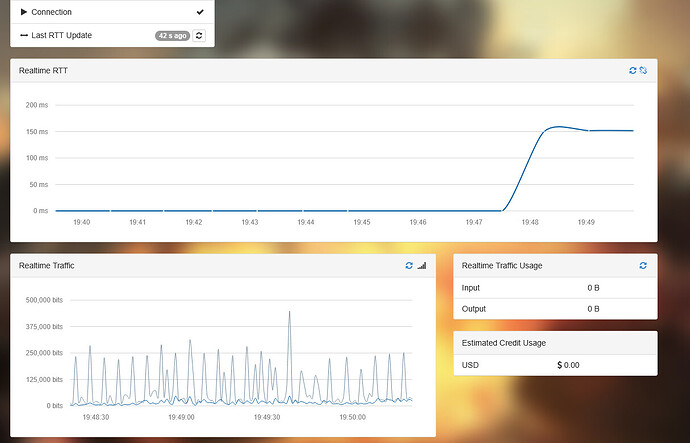
Task: Refresh the Last RTT Update value
Action: point(199,36)
